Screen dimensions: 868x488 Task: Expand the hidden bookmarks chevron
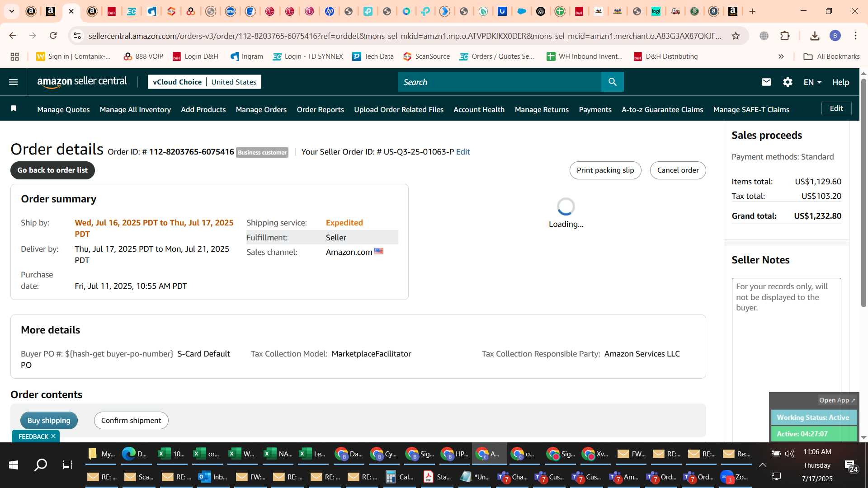click(781, 56)
